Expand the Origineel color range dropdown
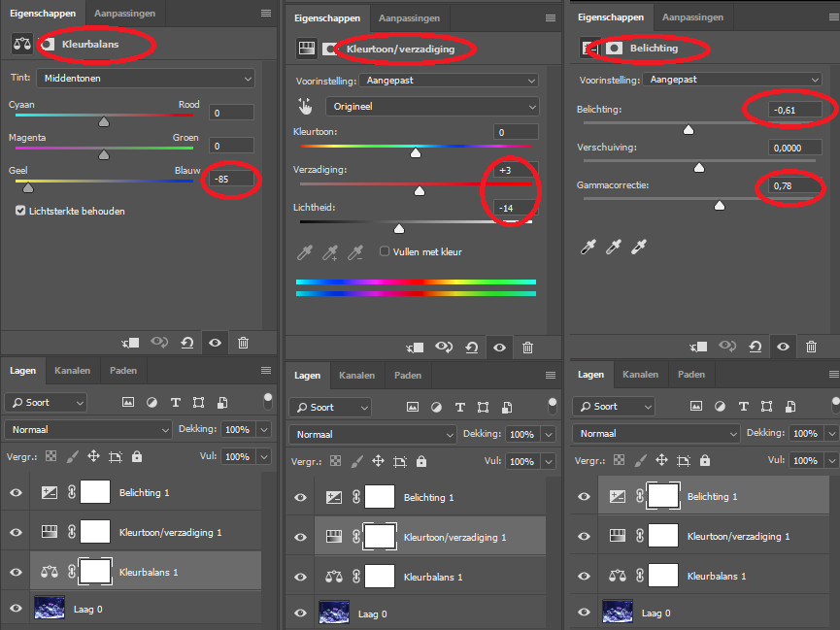This screenshot has height=630, width=840. tap(431, 107)
